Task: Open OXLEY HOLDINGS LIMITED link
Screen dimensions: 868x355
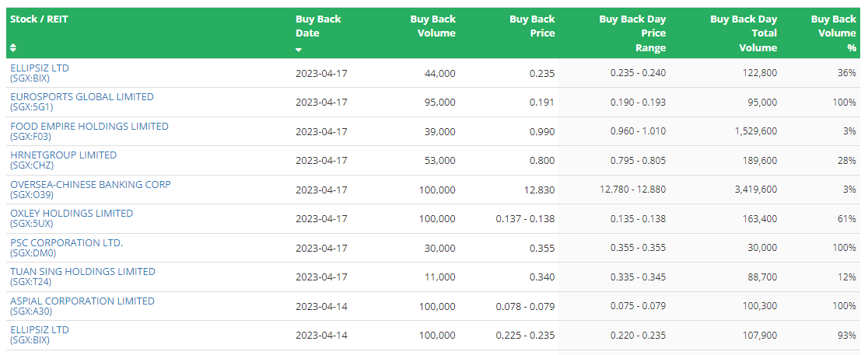Action: [x=72, y=214]
